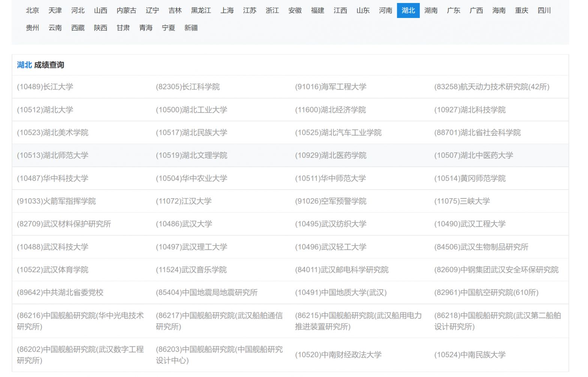Select the 广东 province tab

(454, 10)
